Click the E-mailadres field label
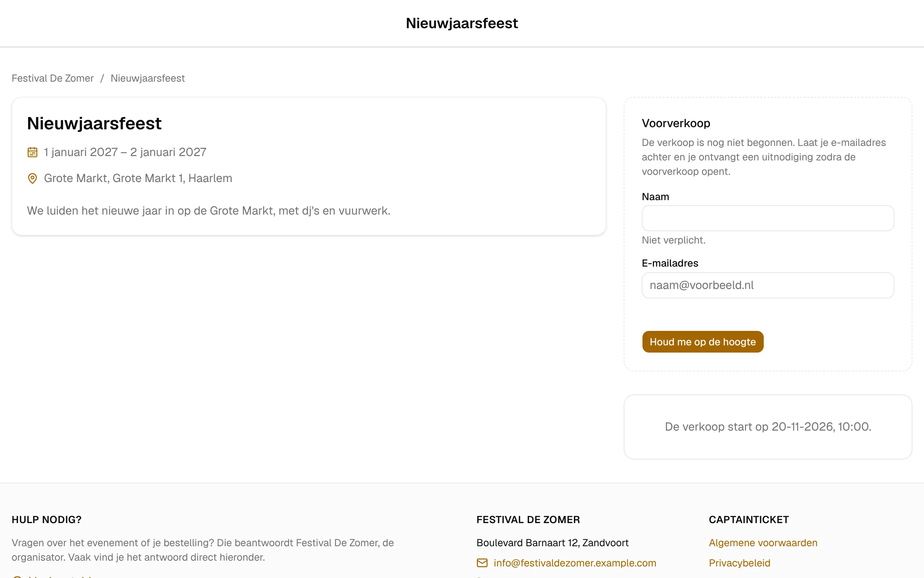The width and height of the screenshot is (924, 578). 670,263
